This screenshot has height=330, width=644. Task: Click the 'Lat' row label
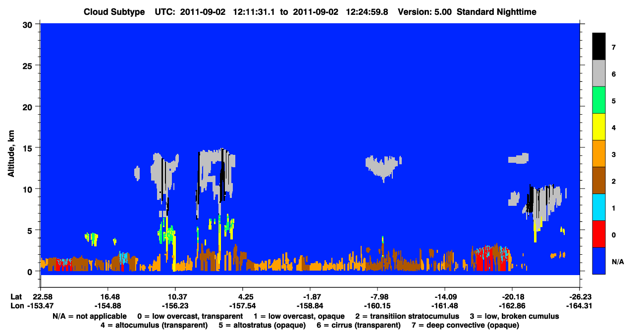tap(16, 296)
